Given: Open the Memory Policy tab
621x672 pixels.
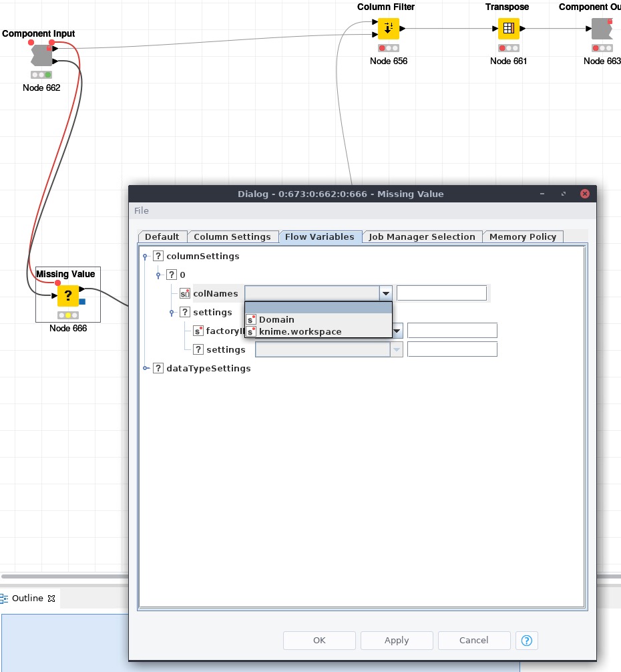Looking at the screenshot, I should click(x=522, y=236).
